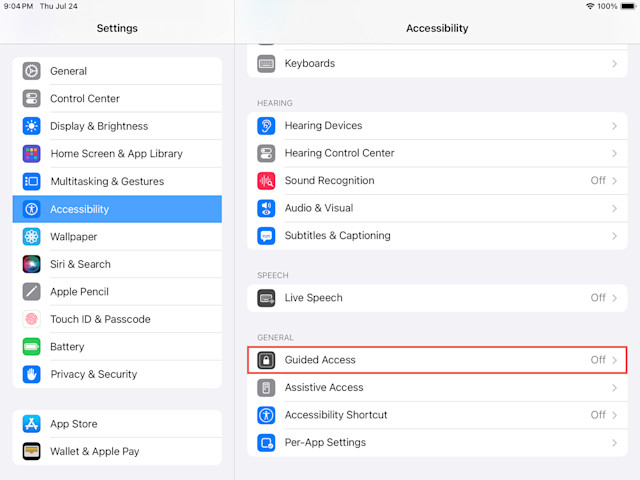Expand Per-App Settings chevron arrow
The image size is (640, 480).
coord(614,443)
